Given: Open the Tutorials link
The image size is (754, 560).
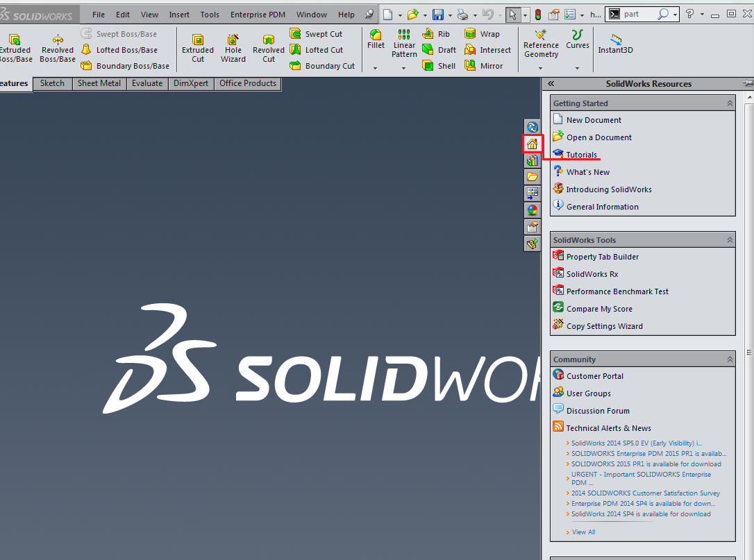Looking at the screenshot, I should (581, 155).
